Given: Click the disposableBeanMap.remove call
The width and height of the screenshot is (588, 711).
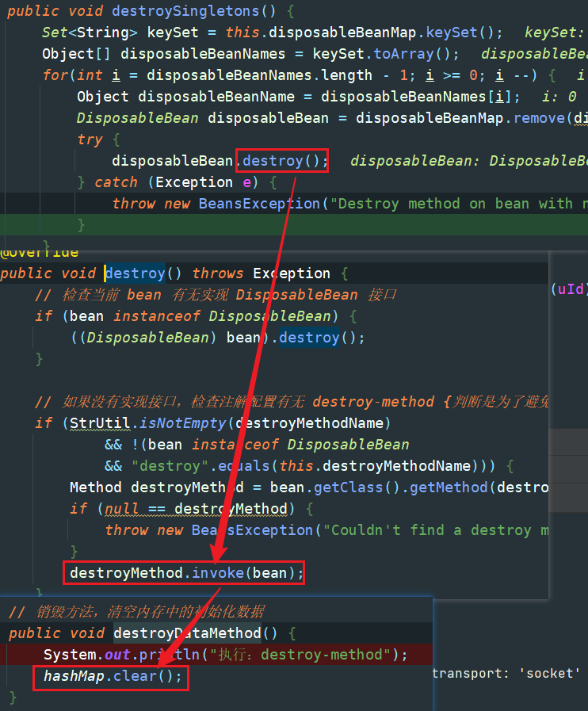Looking at the screenshot, I should point(471,118).
